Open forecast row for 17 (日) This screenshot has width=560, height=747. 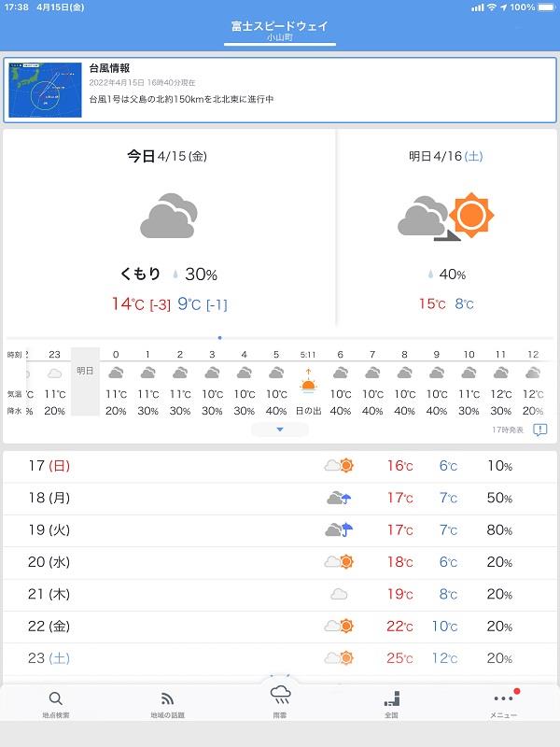280,466
